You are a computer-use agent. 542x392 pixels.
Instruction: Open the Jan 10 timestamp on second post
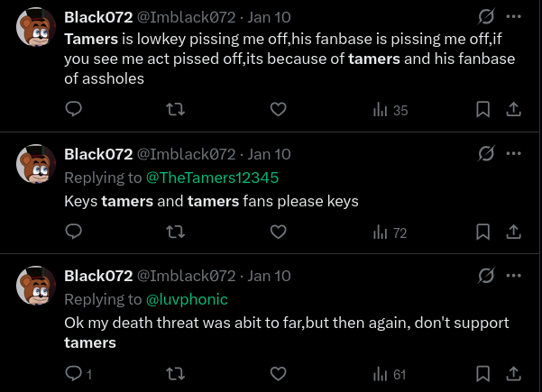tap(269, 154)
